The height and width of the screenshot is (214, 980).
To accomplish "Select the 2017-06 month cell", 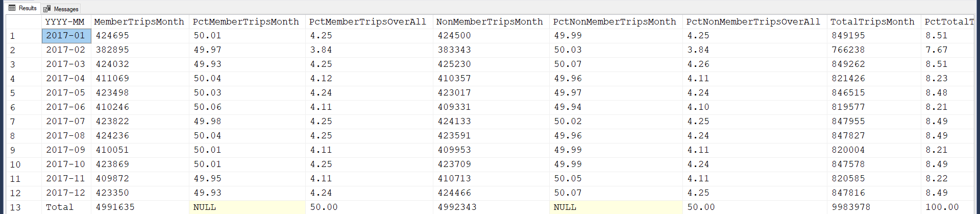I will [66, 107].
